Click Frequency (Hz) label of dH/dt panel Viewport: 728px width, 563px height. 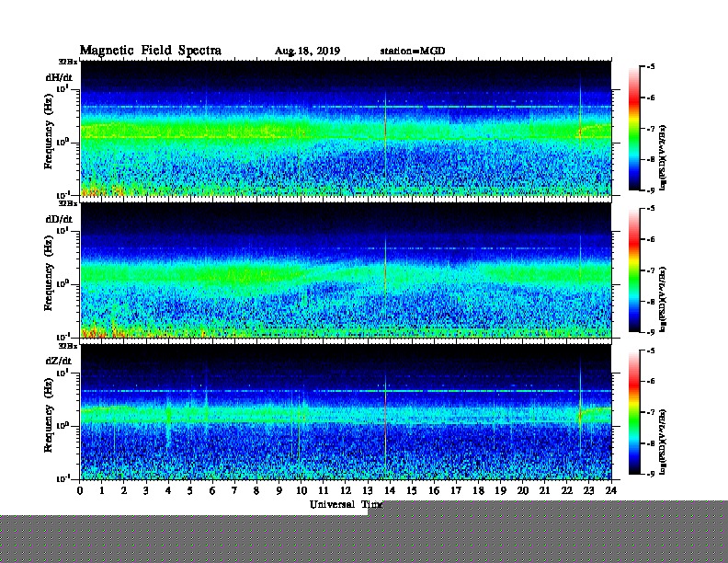(49, 132)
